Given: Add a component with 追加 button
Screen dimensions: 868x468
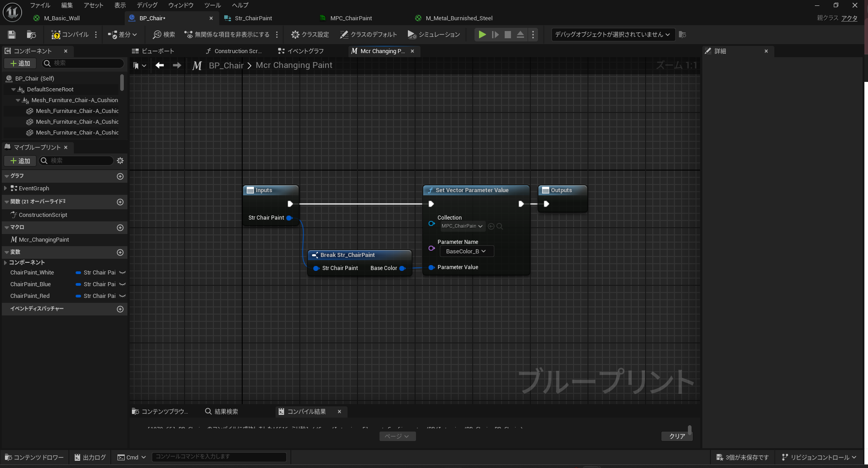Looking at the screenshot, I should [x=20, y=63].
